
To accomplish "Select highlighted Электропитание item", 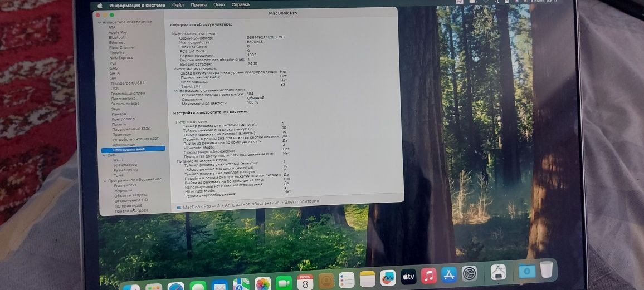I will (x=133, y=149).
